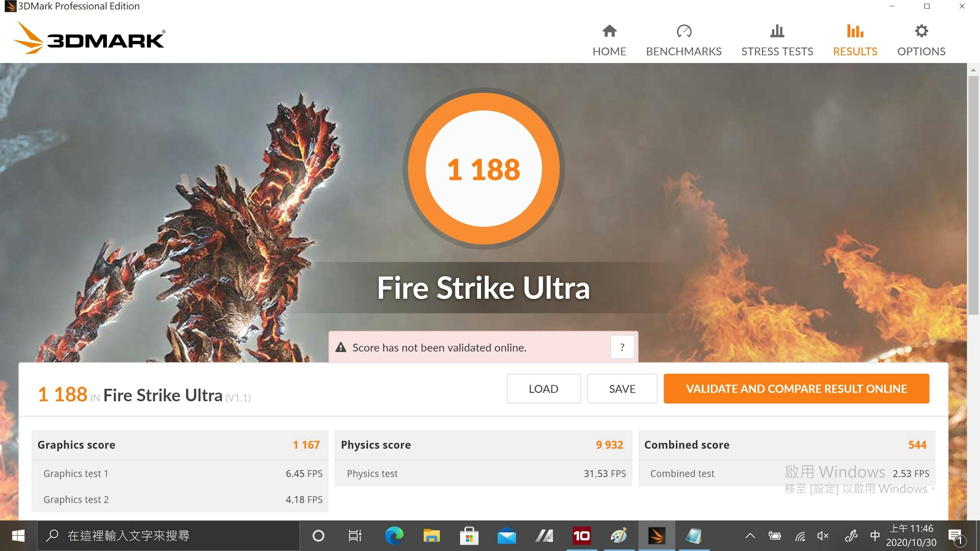Image resolution: width=980 pixels, height=551 pixels.
Task: Click the muted volume tray icon
Action: (x=823, y=536)
